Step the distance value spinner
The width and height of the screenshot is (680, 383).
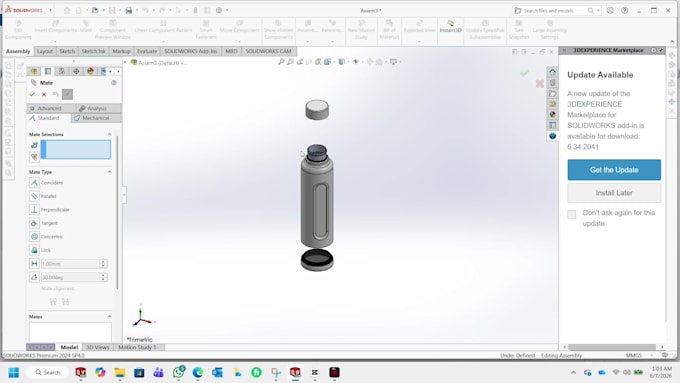click(x=103, y=264)
